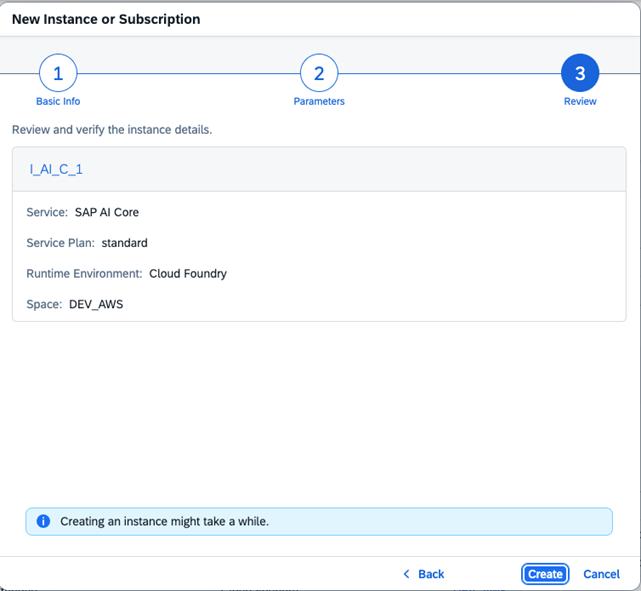This screenshot has height=591, width=641.
Task: Cancel the new instance dialog
Action: pyautogui.click(x=601, y=574)
